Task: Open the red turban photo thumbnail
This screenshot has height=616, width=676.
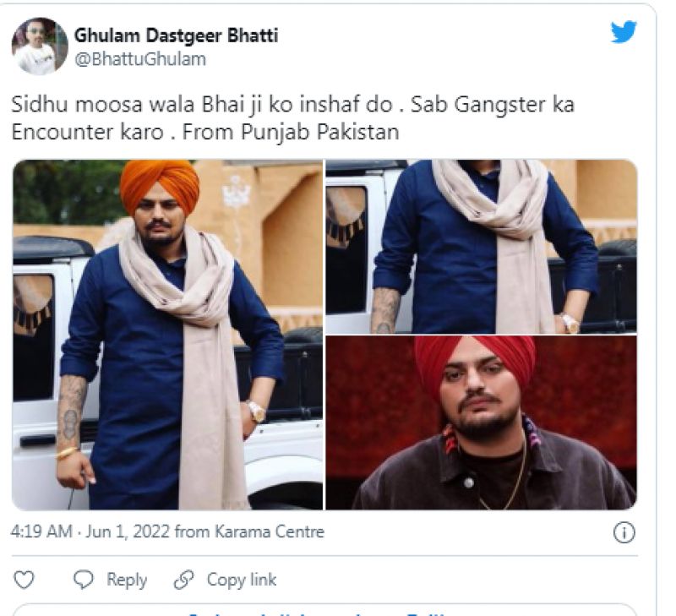Action: coord(481,422)
